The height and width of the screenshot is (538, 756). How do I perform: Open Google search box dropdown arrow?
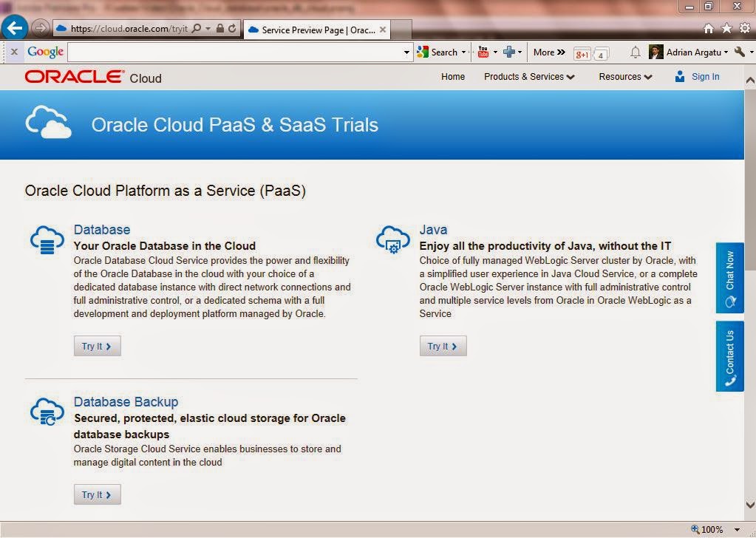[406, 52]
